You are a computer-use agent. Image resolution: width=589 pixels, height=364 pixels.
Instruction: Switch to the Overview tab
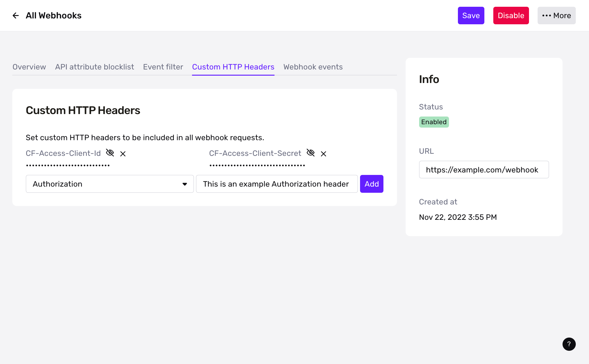29,67
